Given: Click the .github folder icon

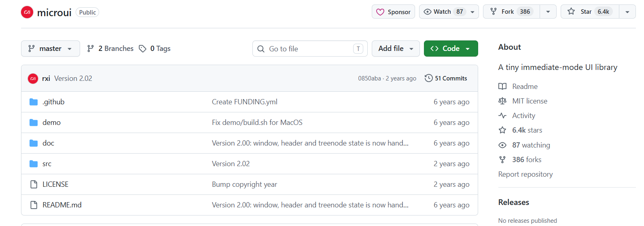Looking at the screenshot, I should 34,102.
